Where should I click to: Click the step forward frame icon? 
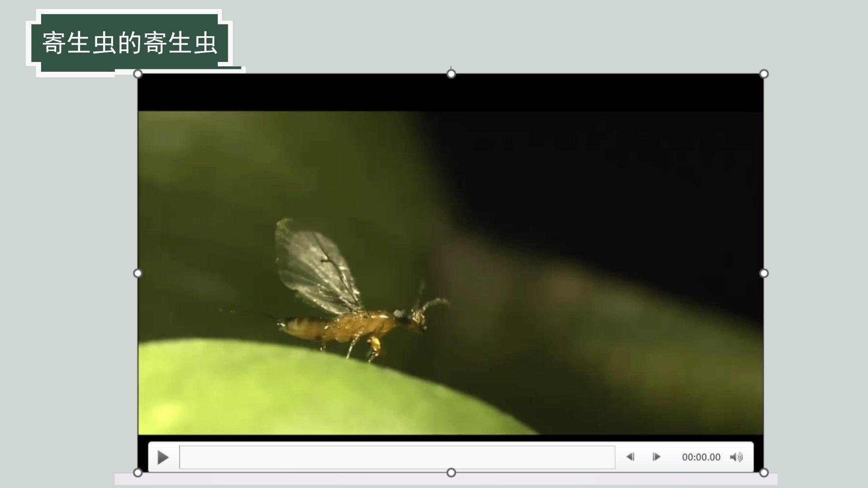[x=656, y=457]
